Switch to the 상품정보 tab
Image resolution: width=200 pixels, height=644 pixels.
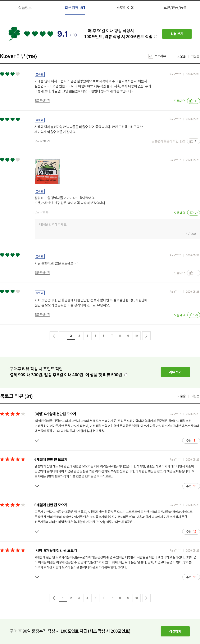[x=25, y=8]
